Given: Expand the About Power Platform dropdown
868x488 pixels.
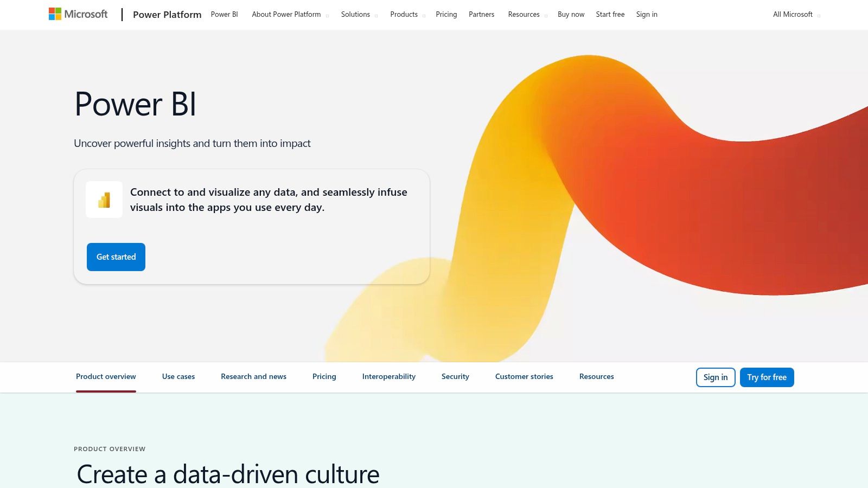Looking at the screenshot, I should tap(286, 15).
